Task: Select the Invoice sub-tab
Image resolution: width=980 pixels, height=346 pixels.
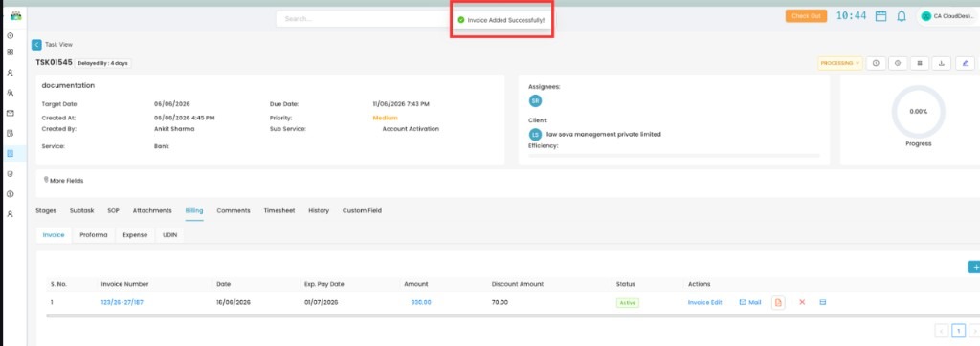Action: pos(54,235)
